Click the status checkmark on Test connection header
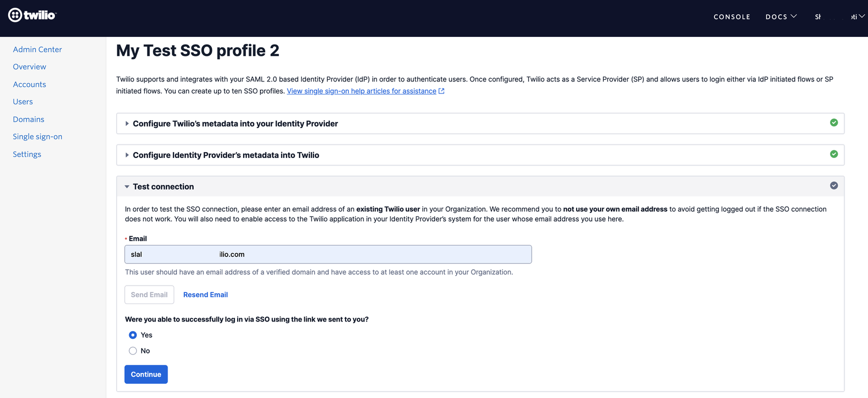Screen dimensions: 868x398 point(834,185)
